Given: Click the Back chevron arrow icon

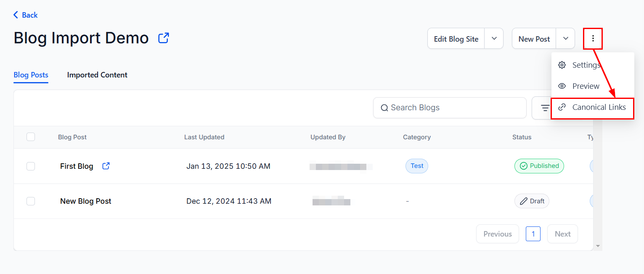Looking at the screenshot, I should coord(16,15).
